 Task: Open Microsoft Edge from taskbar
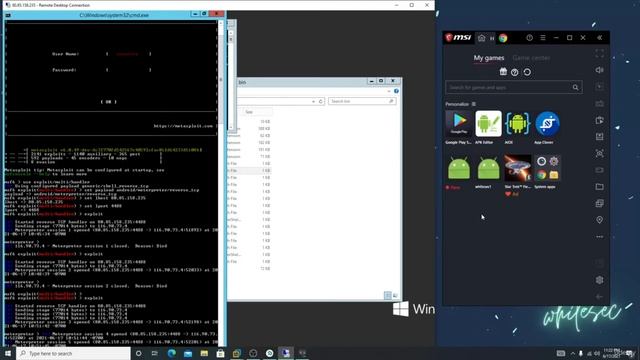point(171,353)
